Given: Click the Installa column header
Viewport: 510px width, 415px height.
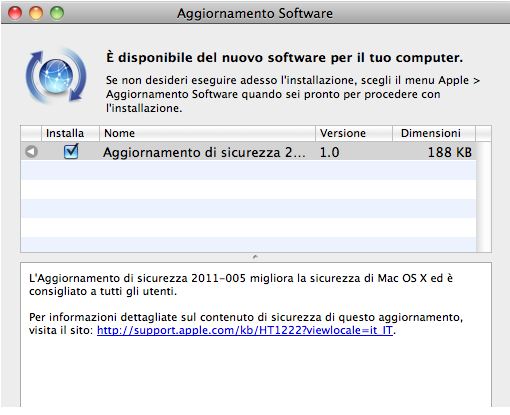Looking at the screenshot, I should (x=70, y=133).
